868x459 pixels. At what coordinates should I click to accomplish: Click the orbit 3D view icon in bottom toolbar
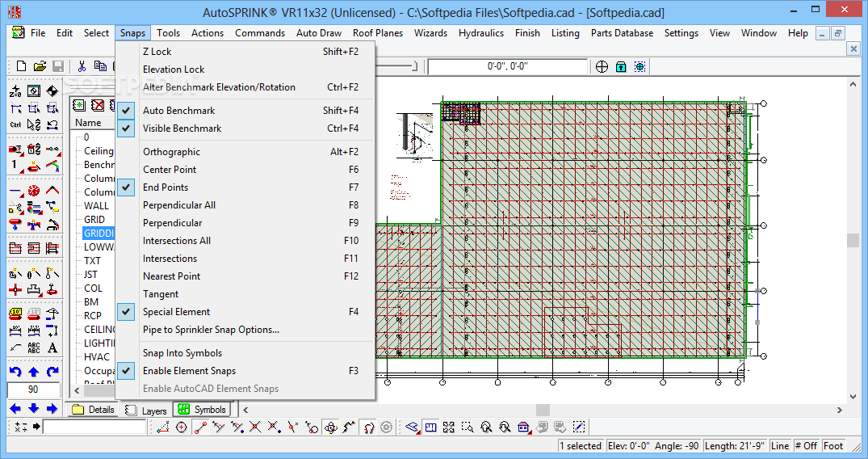(330, 427)
